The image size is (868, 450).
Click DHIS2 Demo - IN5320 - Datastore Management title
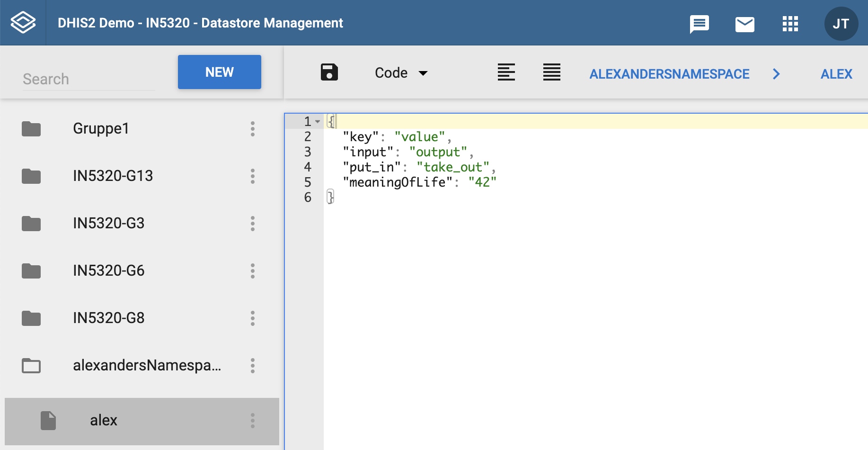click(200, 23)
